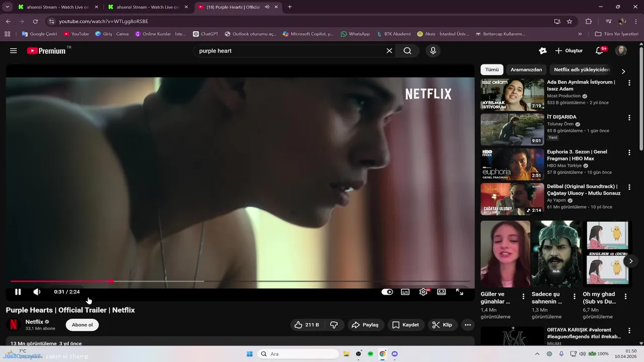Open options for Ada Ben Ayrılmak video

tap(629, 83)
